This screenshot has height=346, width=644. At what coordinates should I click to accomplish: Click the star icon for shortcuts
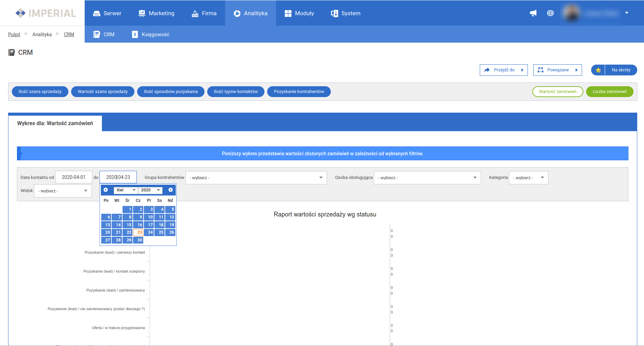[598, 70]
